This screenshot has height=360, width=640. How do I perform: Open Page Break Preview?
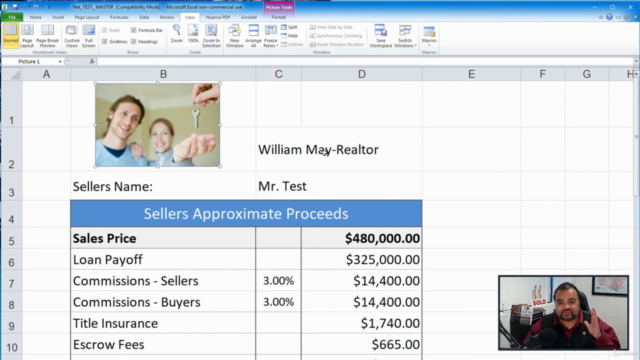[x=47, y=36]
